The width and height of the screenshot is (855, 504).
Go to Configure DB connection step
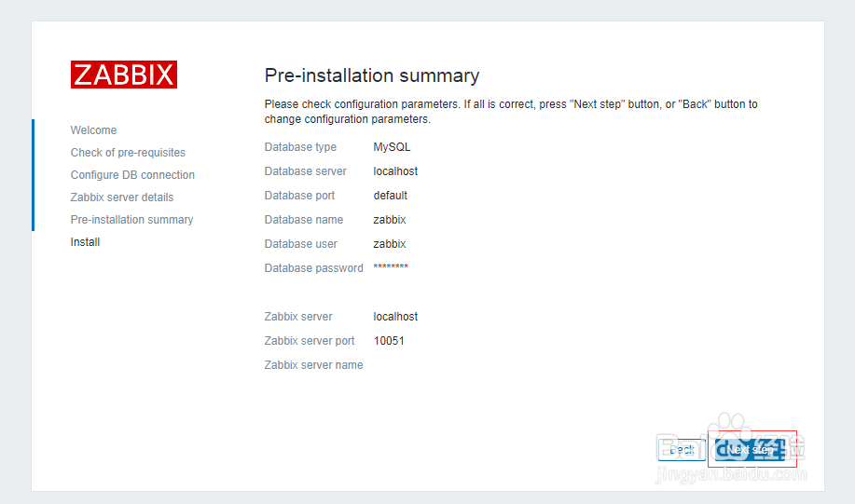point(132,175)
